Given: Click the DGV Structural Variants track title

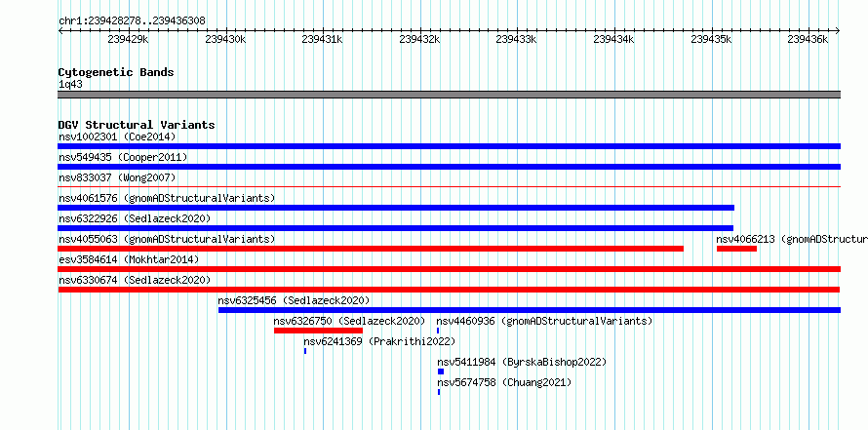Looking at the screenshot, I should click(x=137, y=125).
